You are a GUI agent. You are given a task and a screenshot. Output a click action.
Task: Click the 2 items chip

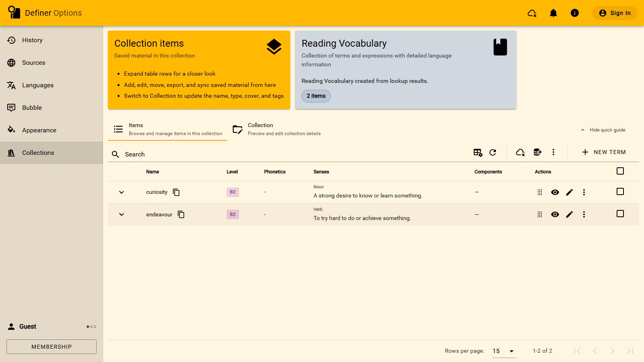click(x=316, y=96)
